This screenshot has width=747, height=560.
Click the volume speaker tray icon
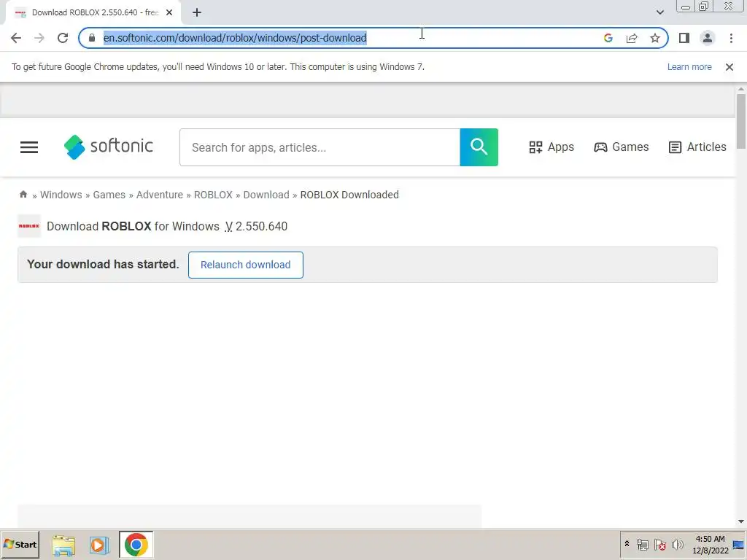coord(677,544)
